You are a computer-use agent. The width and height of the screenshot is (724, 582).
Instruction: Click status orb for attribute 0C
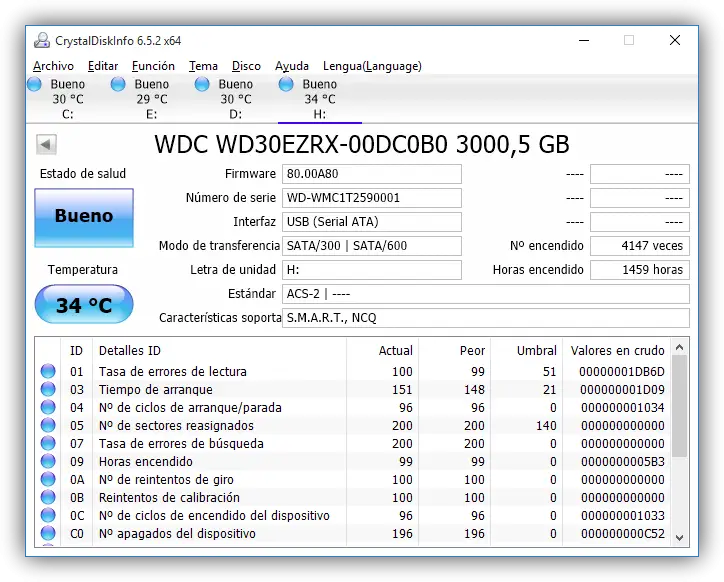[48, 515]
